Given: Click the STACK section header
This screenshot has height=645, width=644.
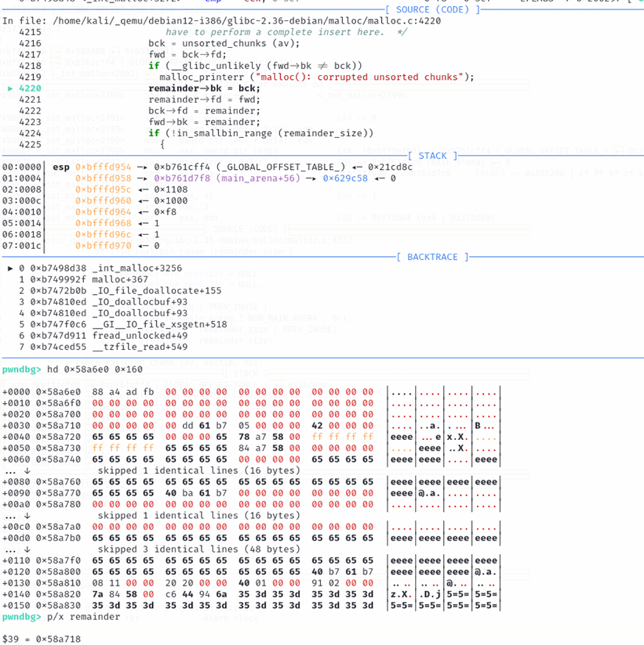Looking at the screenshot, I should coord(433,155).
